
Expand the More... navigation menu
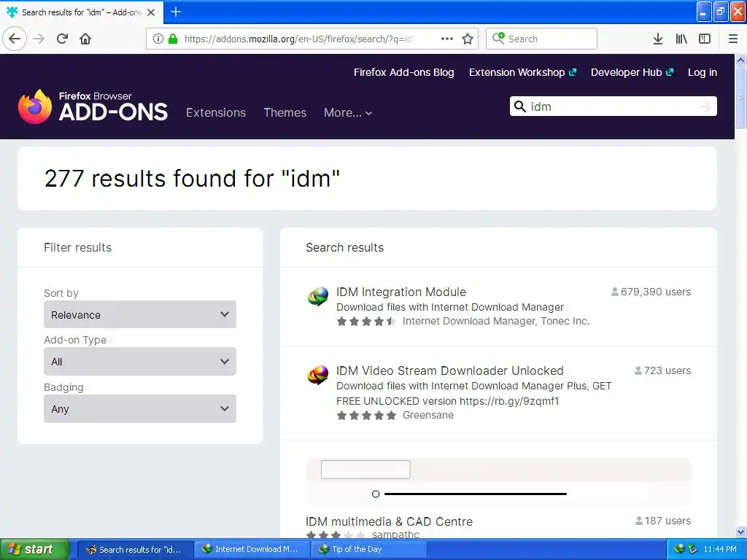click(348, 112)
